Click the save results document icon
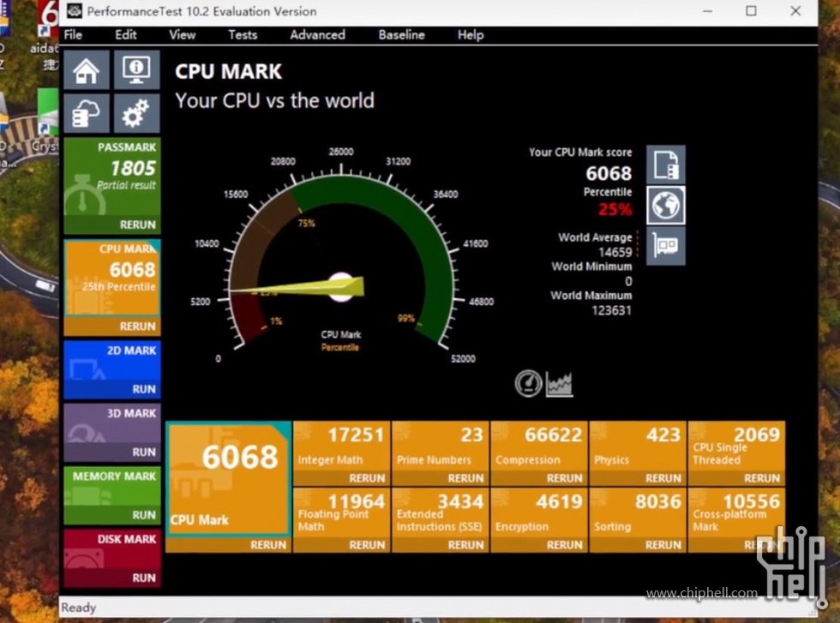Image resolution: width=840 pixels, height=623 pixels. coord(666,165)
